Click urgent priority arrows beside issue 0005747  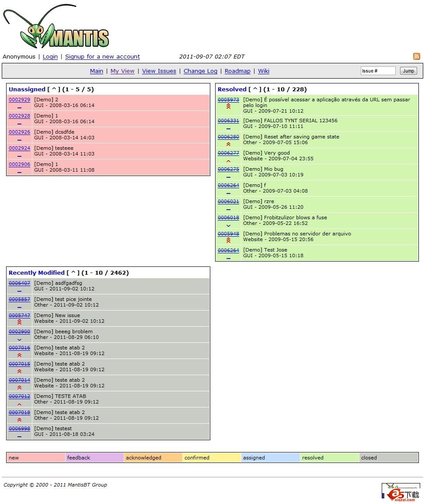(19, 322)
